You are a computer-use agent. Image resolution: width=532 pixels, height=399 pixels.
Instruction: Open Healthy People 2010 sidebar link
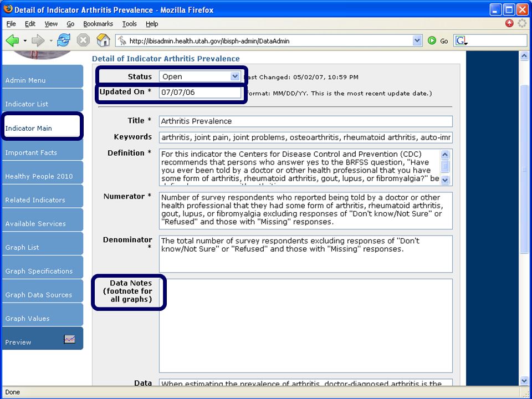pyautogui.click(x=43, y=172)
